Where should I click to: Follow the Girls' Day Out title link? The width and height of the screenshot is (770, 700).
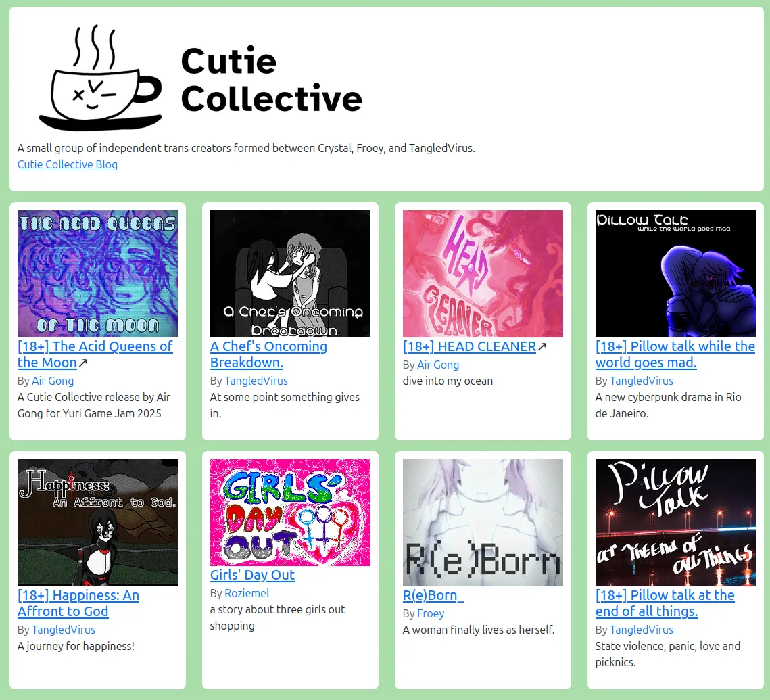point(252,576)
